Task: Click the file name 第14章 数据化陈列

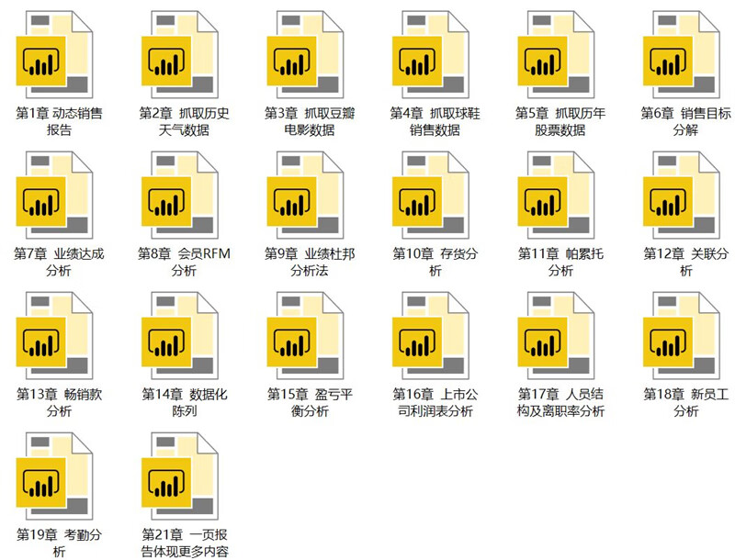Action: pos(185,402)
